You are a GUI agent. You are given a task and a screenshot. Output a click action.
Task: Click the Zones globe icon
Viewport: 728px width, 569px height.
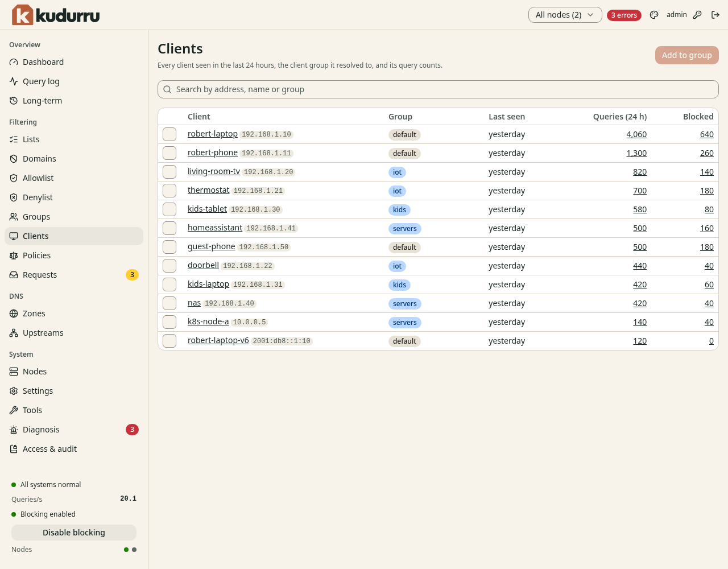click(14, 314)
